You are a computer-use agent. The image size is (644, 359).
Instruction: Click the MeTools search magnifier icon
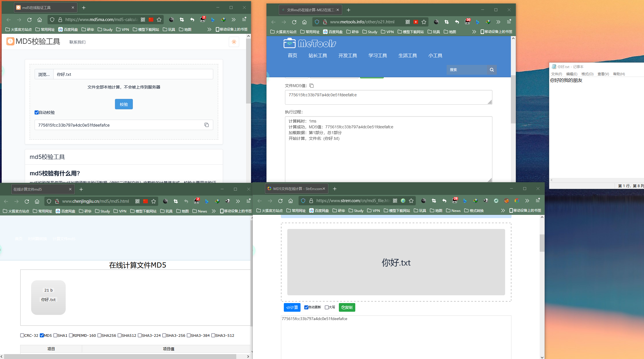pos(492,70)
